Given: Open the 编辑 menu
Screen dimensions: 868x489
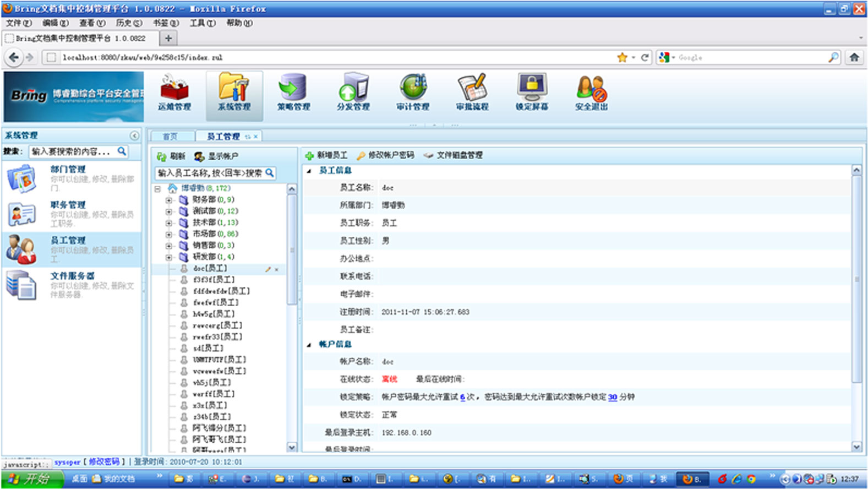Looking at the screenshot, I should coord(56,23).
